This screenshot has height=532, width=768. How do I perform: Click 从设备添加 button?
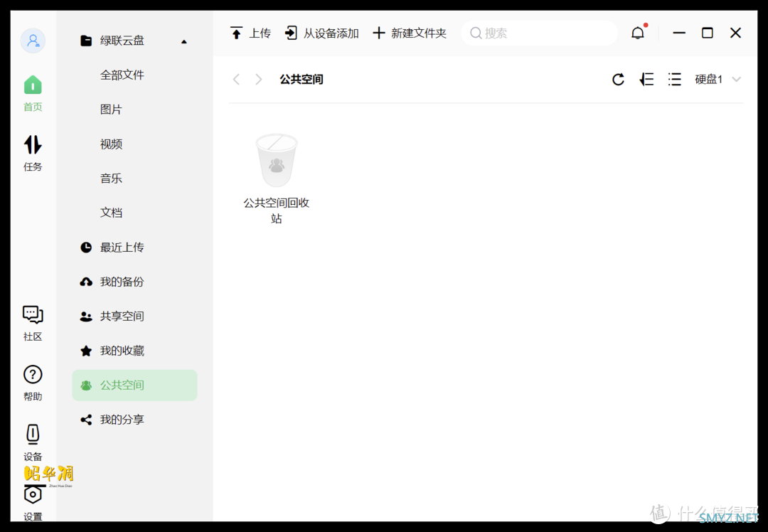pyautogui.click(x=322, y=33)
